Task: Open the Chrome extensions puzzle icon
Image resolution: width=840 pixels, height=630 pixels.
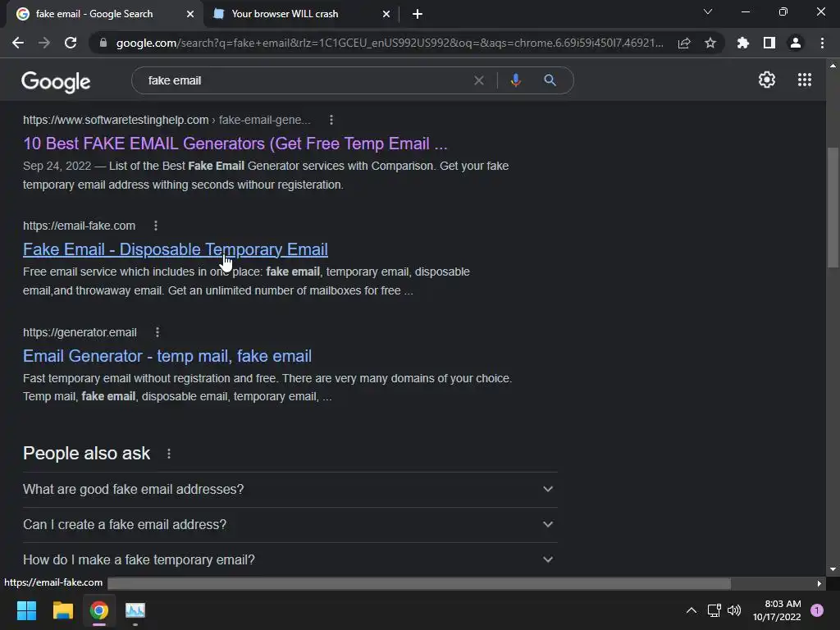Action: pos(742,43)
